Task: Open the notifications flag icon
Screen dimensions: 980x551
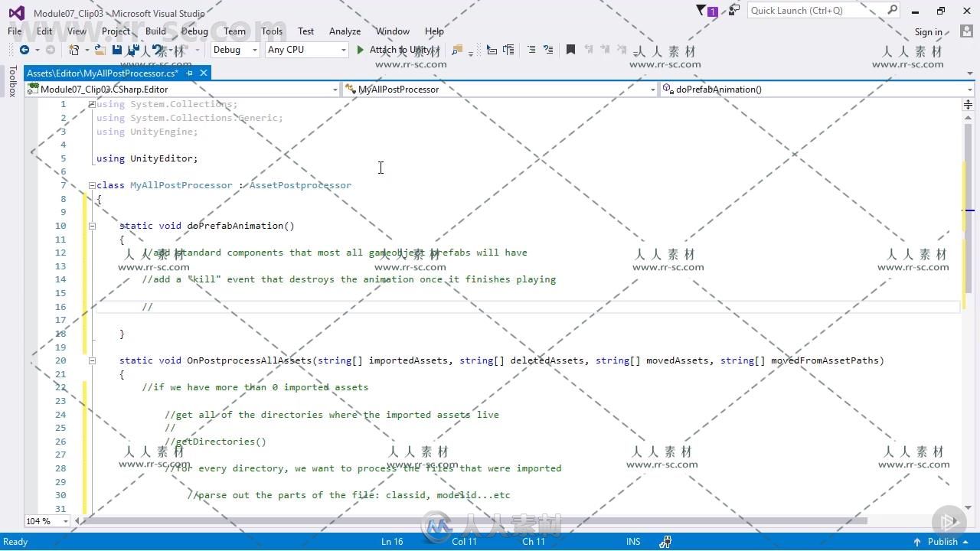Action: point(706,11)
